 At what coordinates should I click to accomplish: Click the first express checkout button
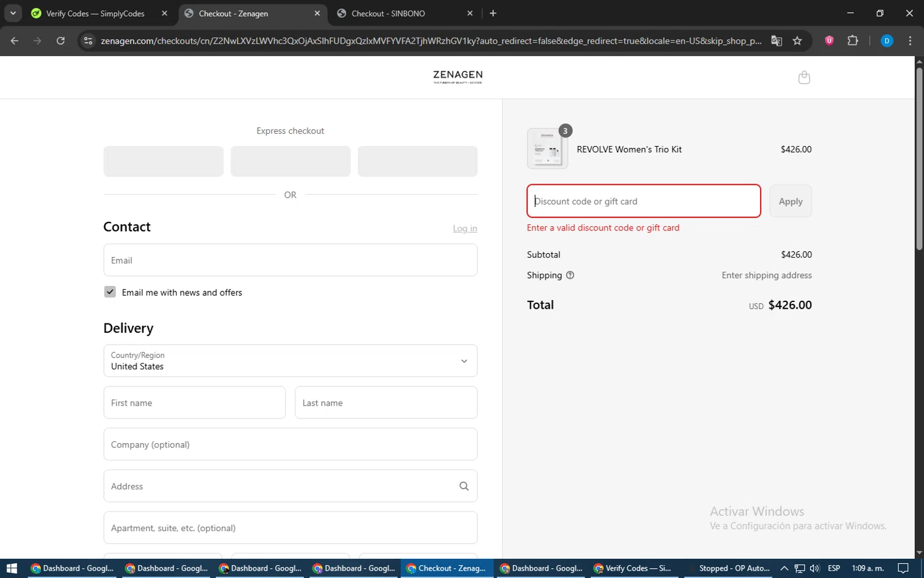(163, 161)
